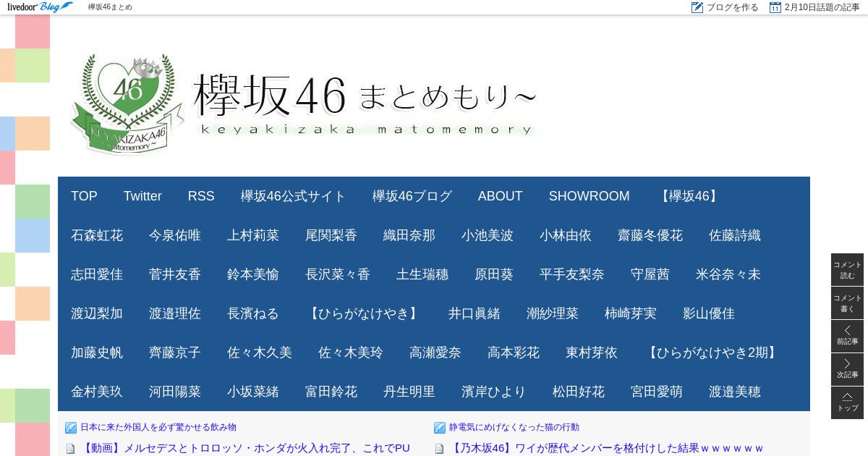Screen dimensions: 868x456
Task: Open the ABOUT menu item
Action: click(501, 196)
